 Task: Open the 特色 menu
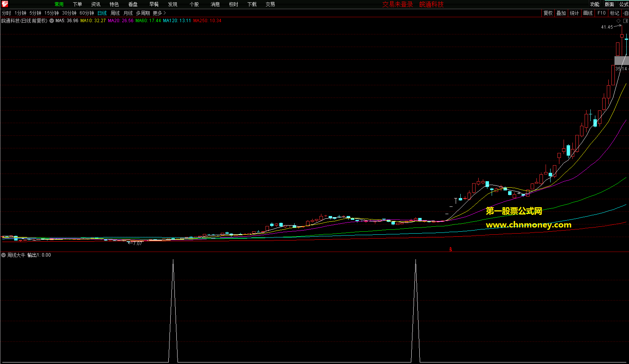(114, 4)
